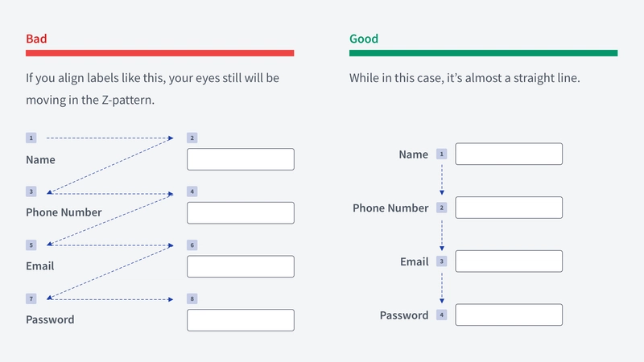Focus the Email field in Good example
Screen dimensions: 644x362
(x=509, y=261)
